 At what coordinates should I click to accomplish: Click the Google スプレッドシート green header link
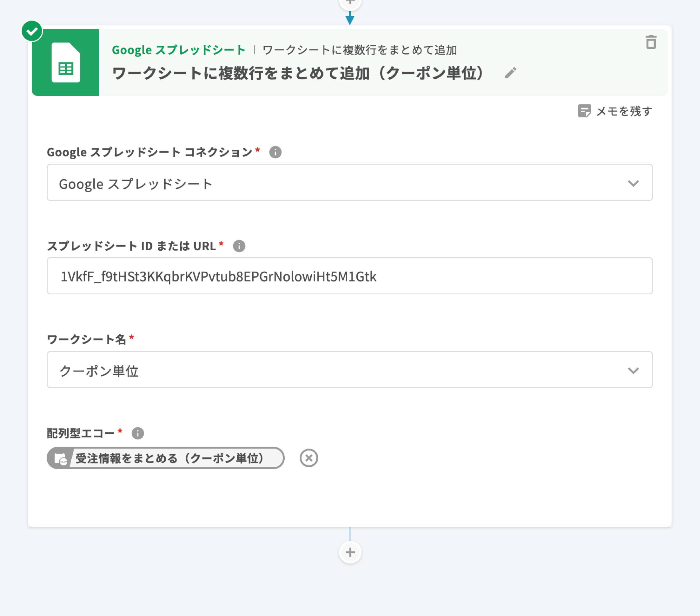coord(179,50)
